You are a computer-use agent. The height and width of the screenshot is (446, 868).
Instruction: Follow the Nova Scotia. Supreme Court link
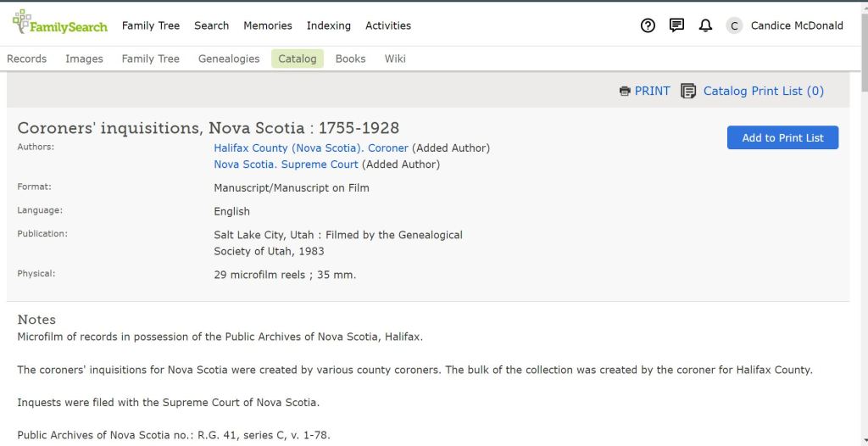[x=286, y=164]
